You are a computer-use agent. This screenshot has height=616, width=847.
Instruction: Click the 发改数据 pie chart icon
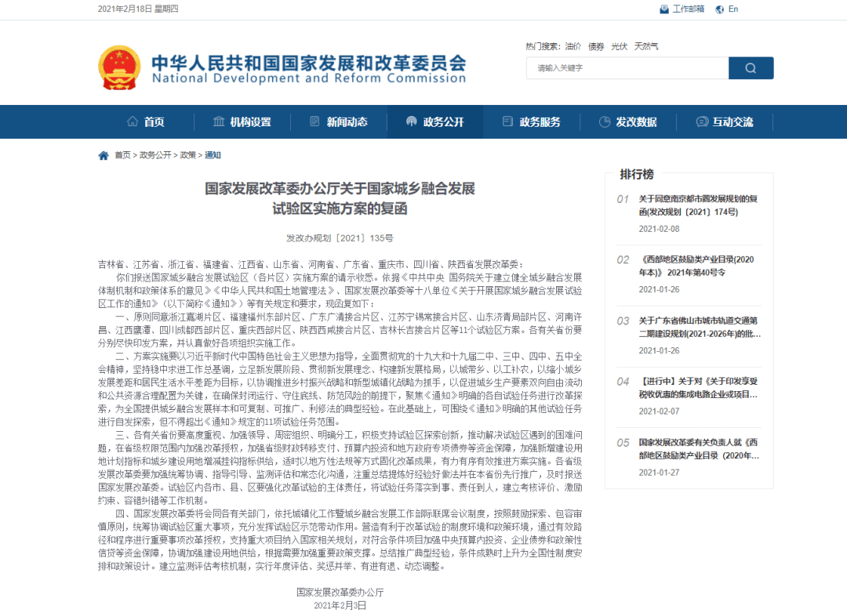[605, 121]
